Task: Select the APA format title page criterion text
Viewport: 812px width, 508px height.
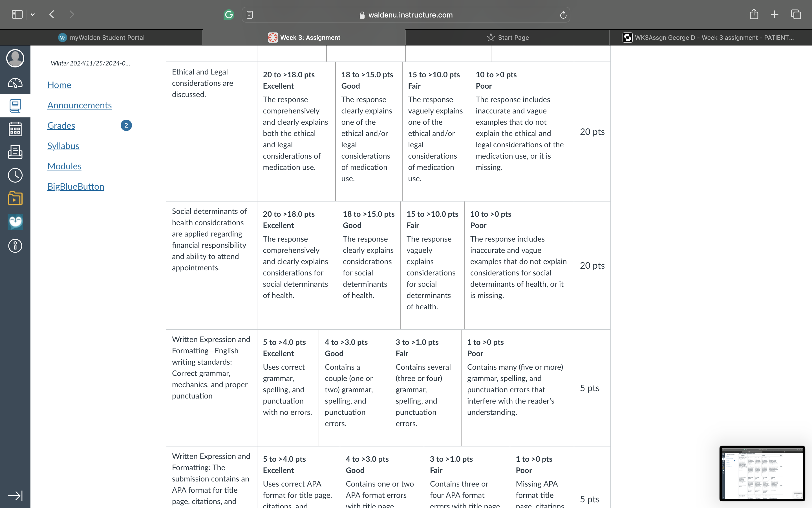Action: [211, 479]
